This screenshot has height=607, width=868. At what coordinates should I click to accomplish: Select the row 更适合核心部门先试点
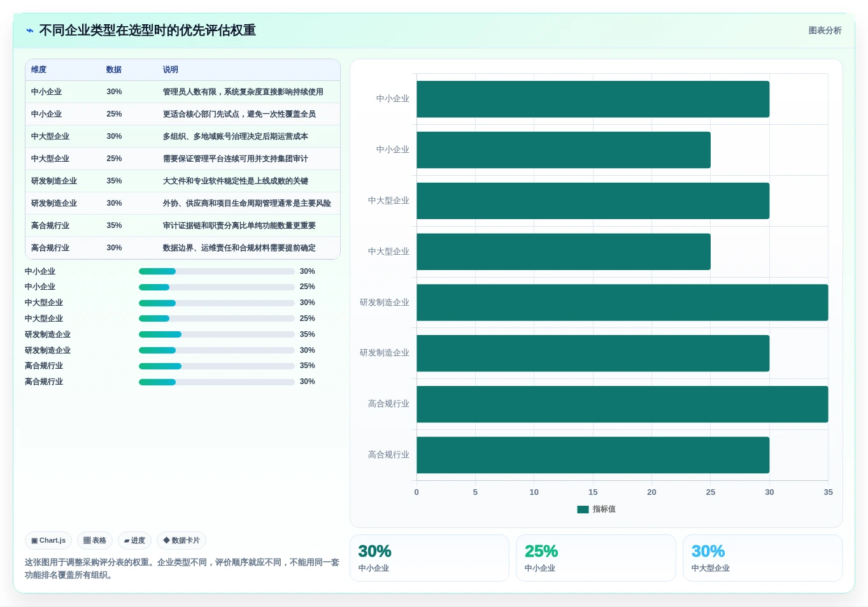click(x=183, y=114)
